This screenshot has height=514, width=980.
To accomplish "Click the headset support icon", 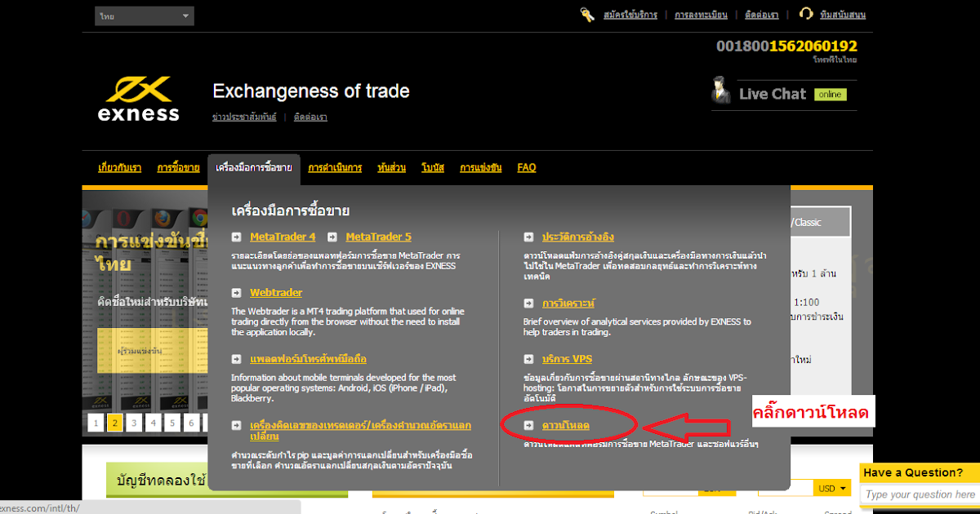I will pos(806,14).
